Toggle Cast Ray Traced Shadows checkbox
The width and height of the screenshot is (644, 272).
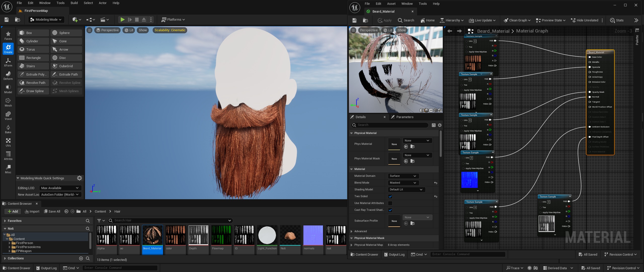(x=390, y=210)
